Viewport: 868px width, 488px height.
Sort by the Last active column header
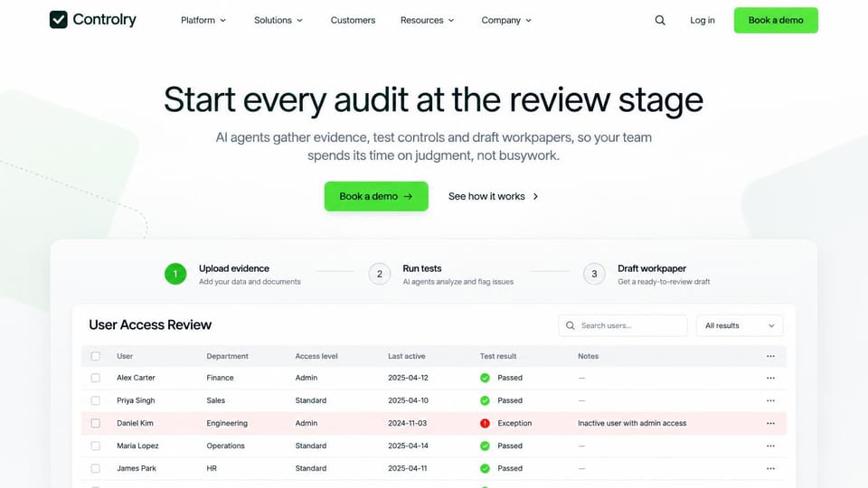(406, 356)
